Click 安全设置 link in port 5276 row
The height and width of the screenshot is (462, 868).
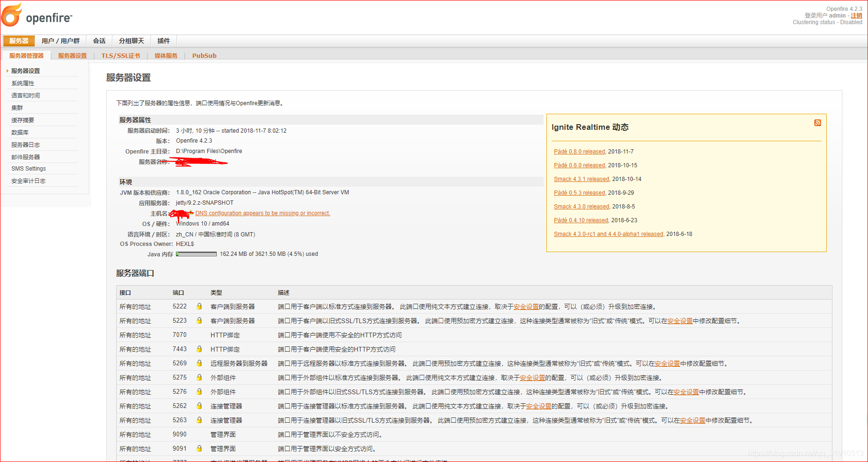686,392
